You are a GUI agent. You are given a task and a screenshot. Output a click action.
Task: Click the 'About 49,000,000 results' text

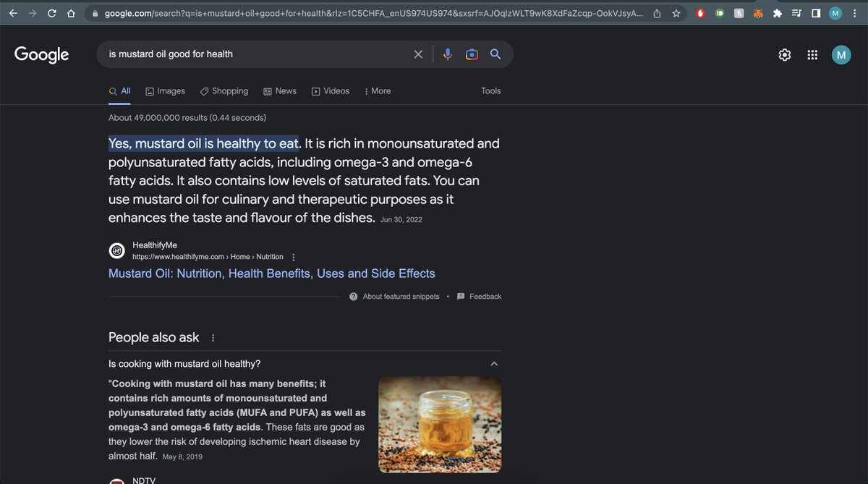tap(187, 117)
